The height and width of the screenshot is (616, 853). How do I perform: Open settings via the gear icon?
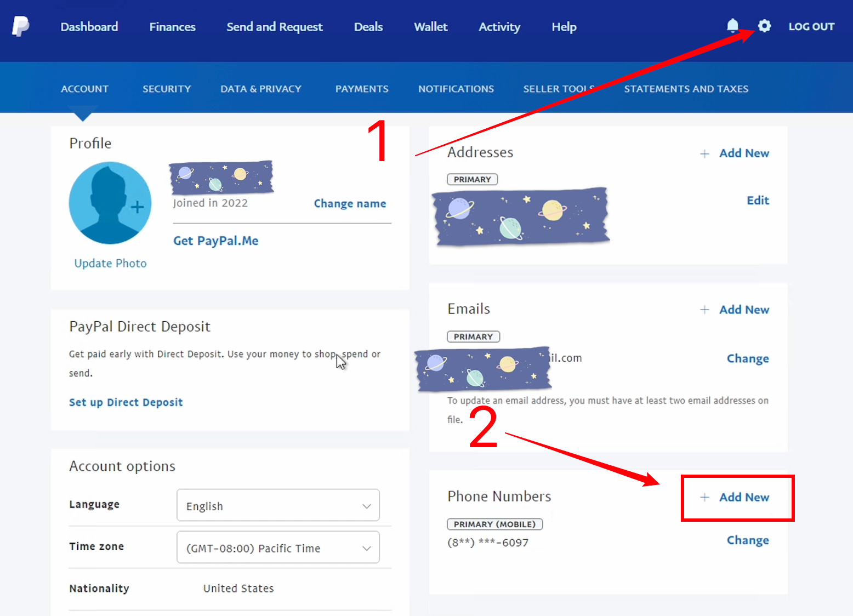coord(764,26)
